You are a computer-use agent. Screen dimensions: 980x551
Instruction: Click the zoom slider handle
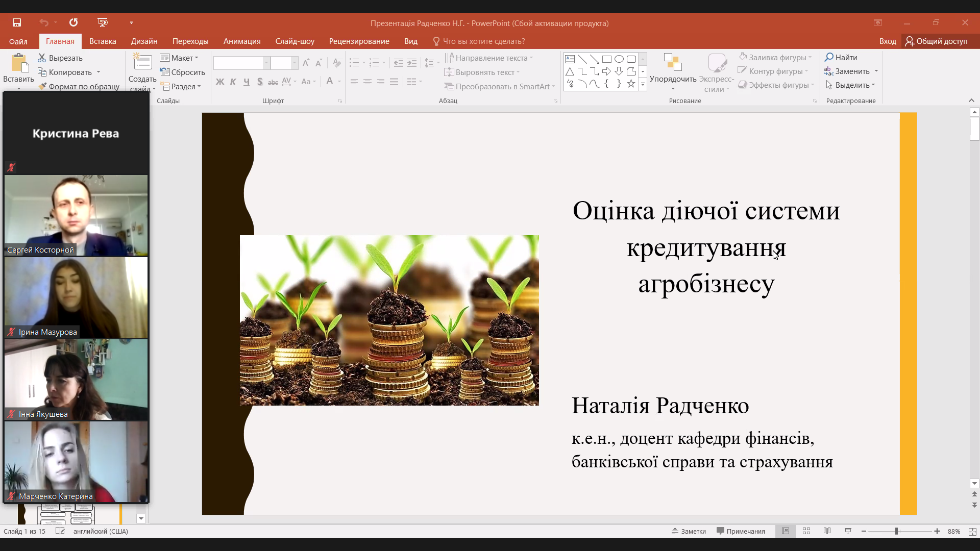click(x=896, y=531)
